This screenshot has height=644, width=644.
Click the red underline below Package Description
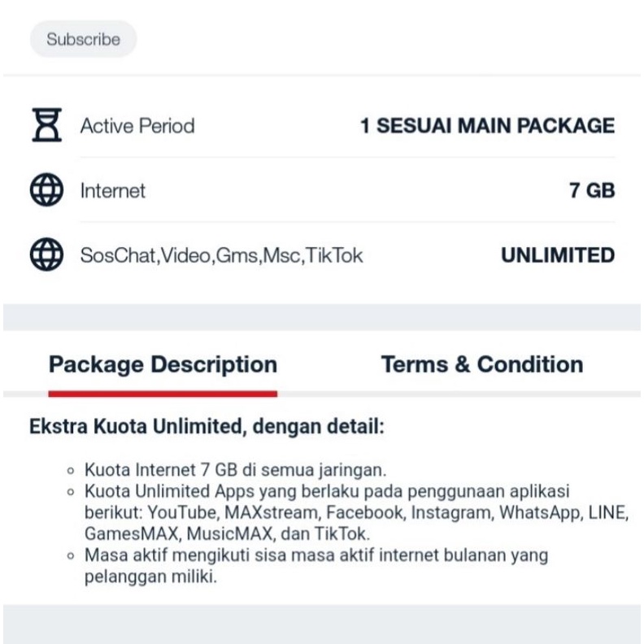163,394
